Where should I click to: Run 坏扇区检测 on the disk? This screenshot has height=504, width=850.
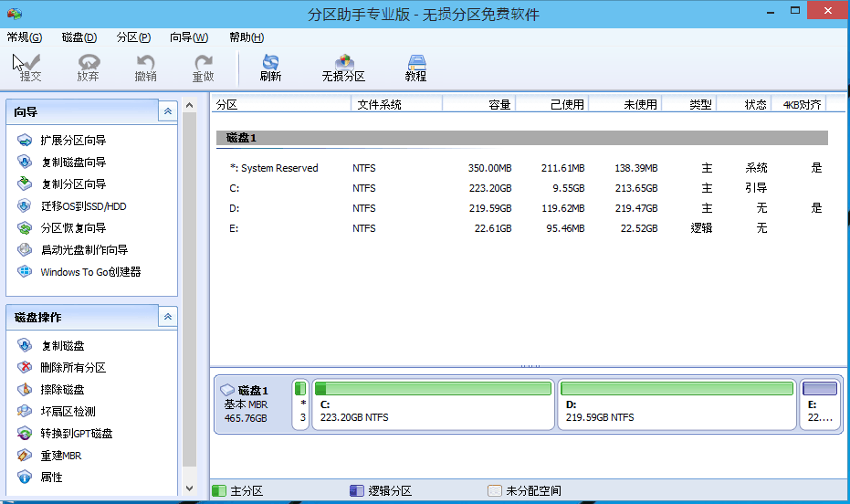point(57,412)
